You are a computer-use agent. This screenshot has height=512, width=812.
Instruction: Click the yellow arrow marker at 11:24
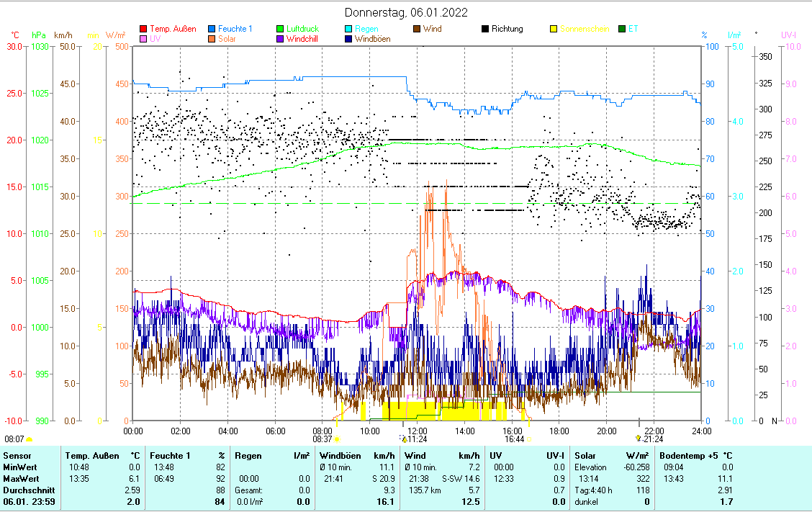[404, 439]
